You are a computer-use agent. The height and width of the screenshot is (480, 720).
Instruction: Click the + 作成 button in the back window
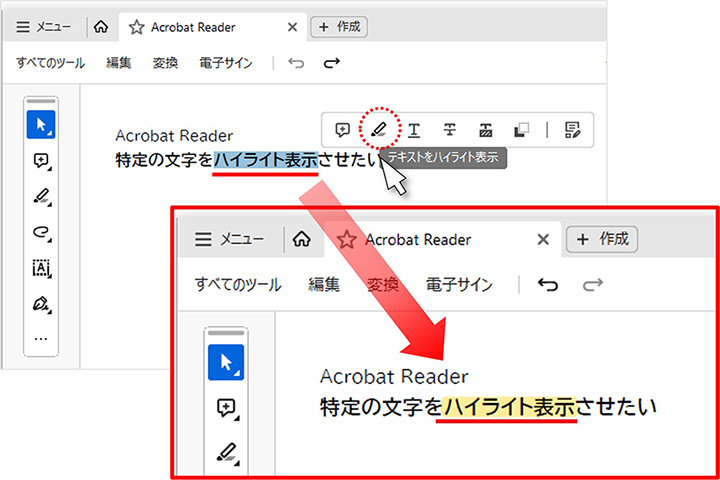coord(339,27)
